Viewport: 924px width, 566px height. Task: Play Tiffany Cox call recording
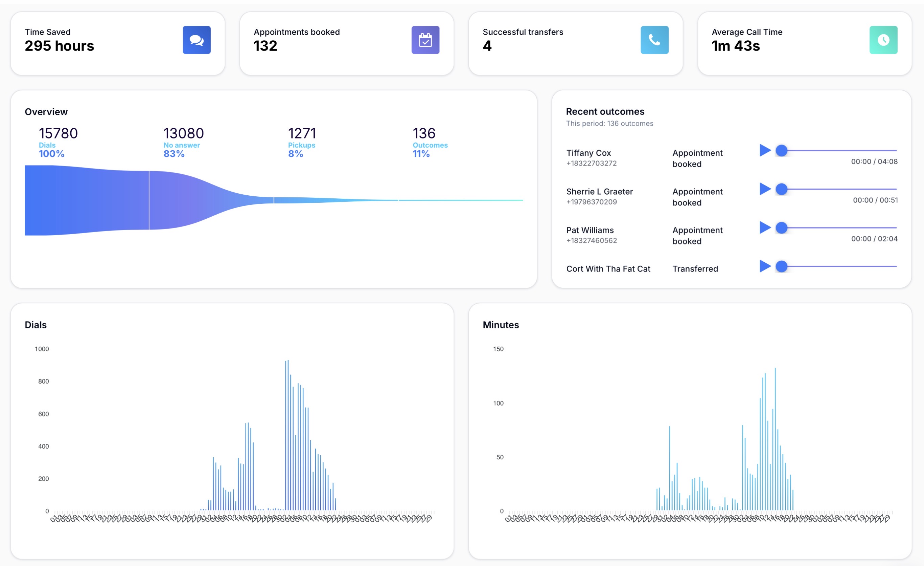(x=765, y=151)
